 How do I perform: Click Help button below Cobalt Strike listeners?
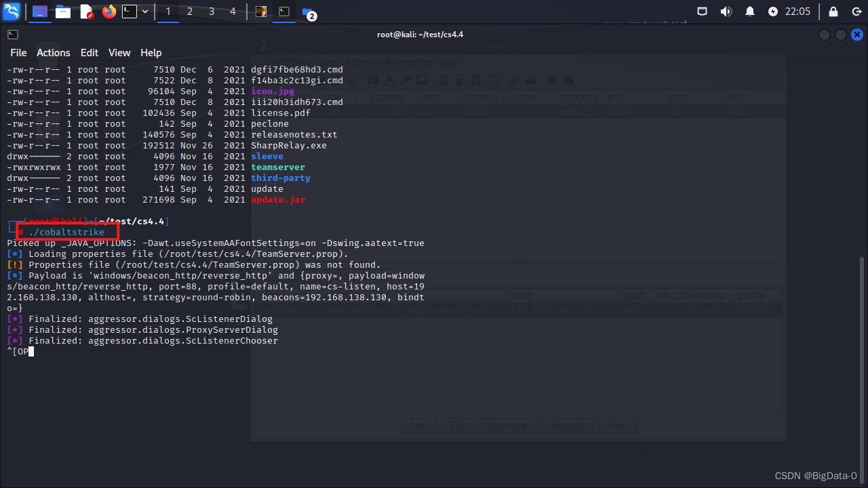click(x=617, y=426)
